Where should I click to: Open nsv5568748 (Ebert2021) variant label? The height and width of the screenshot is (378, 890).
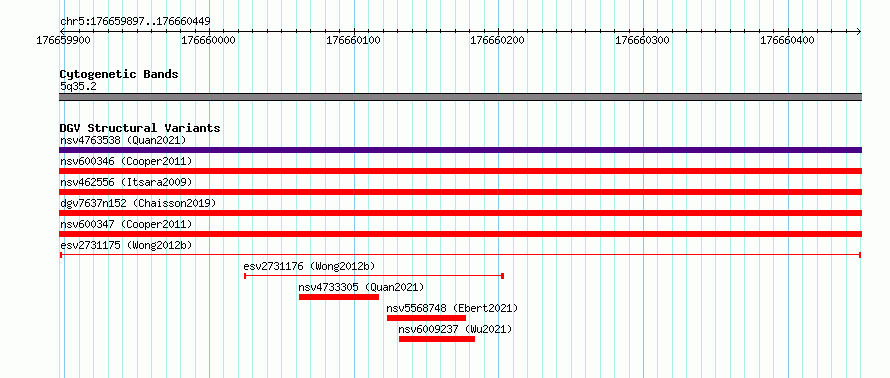tap(452, 308)
